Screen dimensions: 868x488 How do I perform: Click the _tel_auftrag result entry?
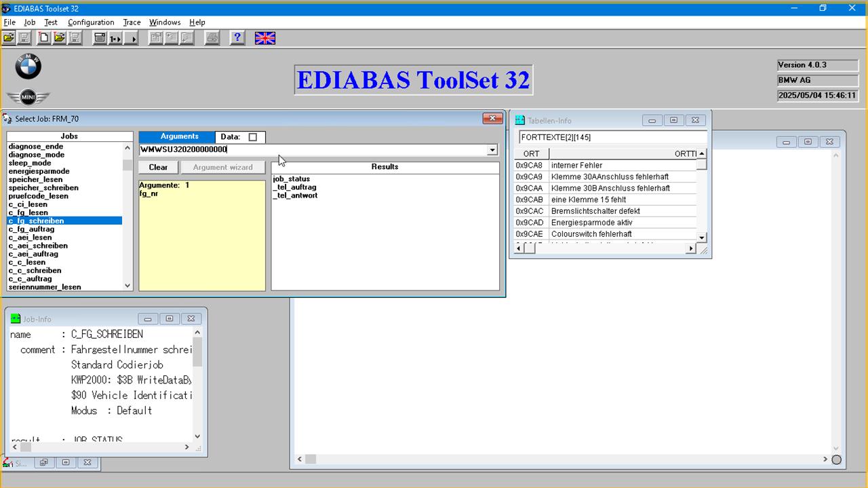click(x=294, y=187)
